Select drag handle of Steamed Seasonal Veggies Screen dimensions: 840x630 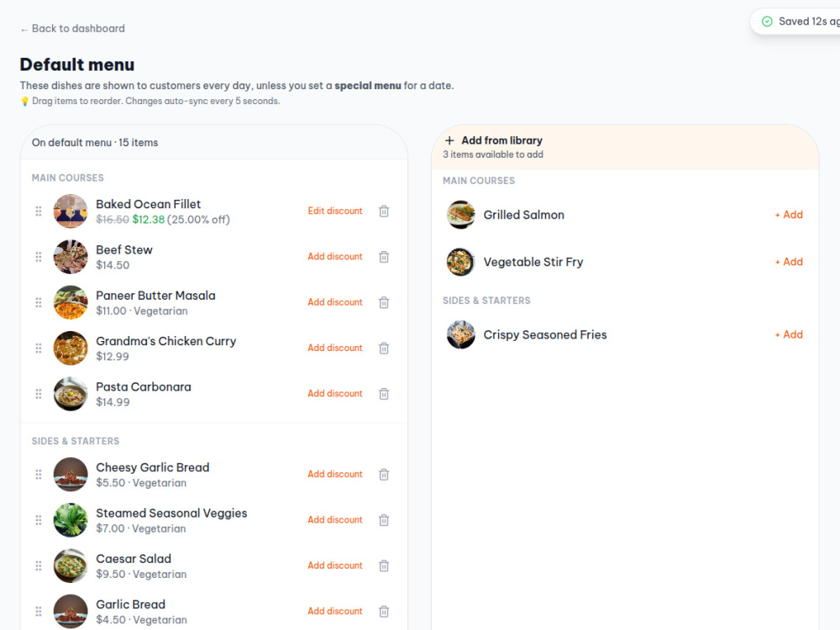[x=39, y=520]
